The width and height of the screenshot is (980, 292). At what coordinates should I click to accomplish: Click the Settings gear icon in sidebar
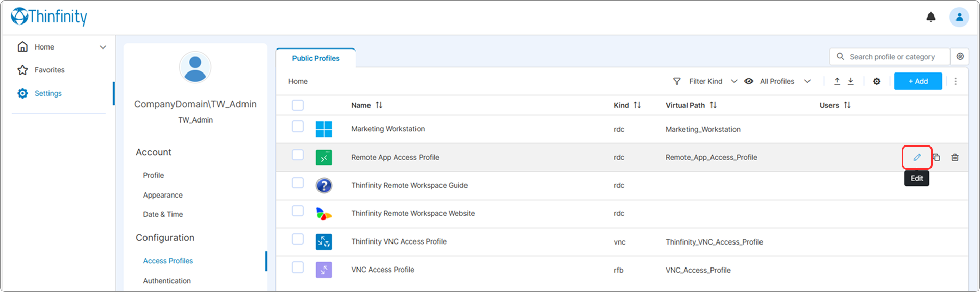(22, 93)
